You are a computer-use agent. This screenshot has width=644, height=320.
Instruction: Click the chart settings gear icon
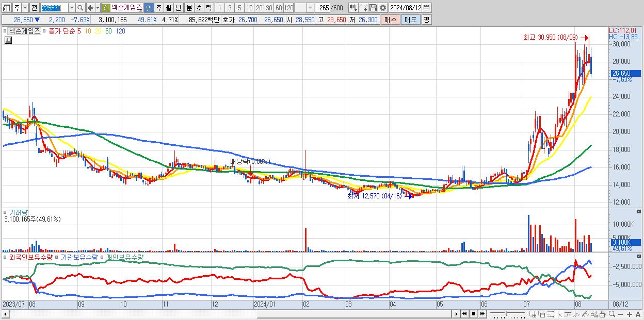point(383,8)
